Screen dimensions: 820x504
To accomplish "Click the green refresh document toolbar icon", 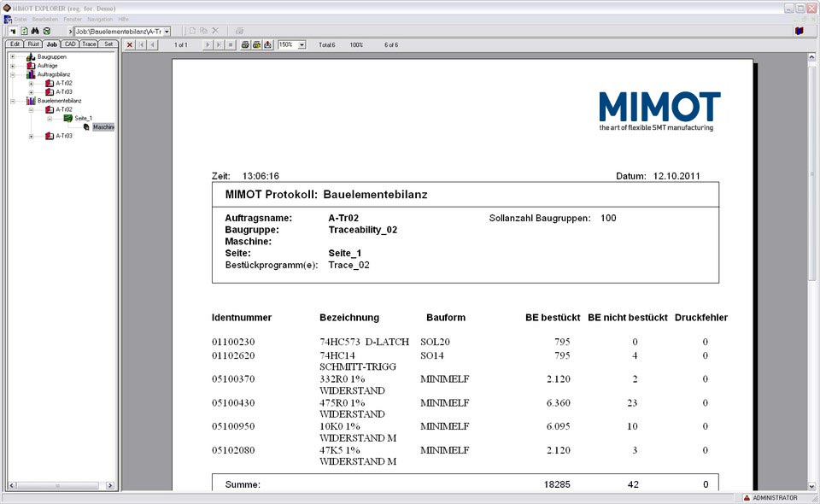I will click(x=24, y=32).
